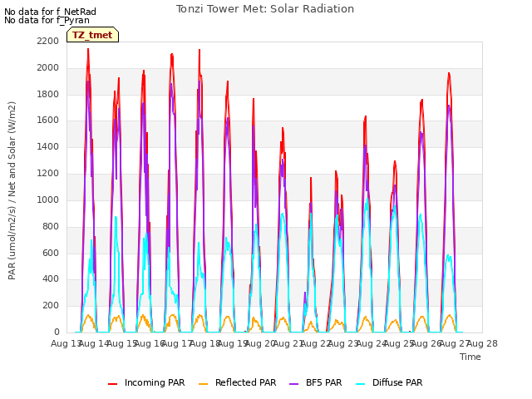
Task: Click the 2200 y-axis tick label
Action: click(x=48, y=41)
